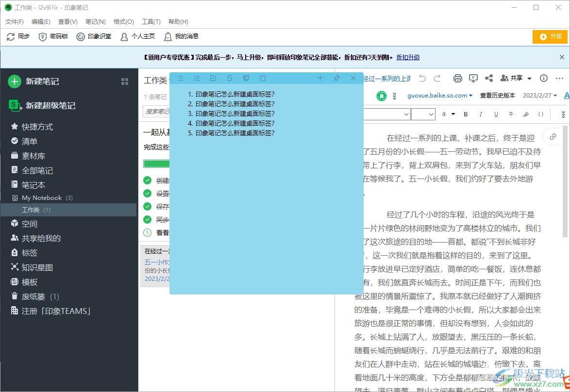Close the blue sticky note
Viewport: 570px width, 392px height.
click(x=353, y=78)
